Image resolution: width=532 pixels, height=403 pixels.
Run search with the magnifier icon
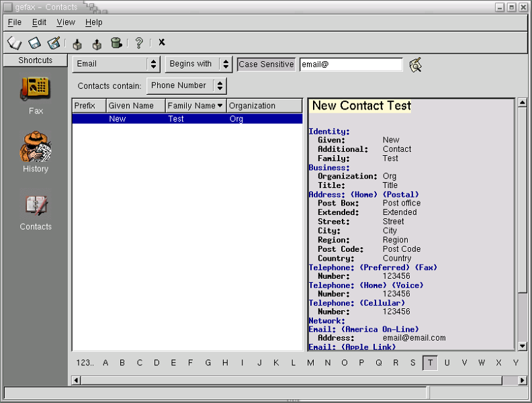416,64
